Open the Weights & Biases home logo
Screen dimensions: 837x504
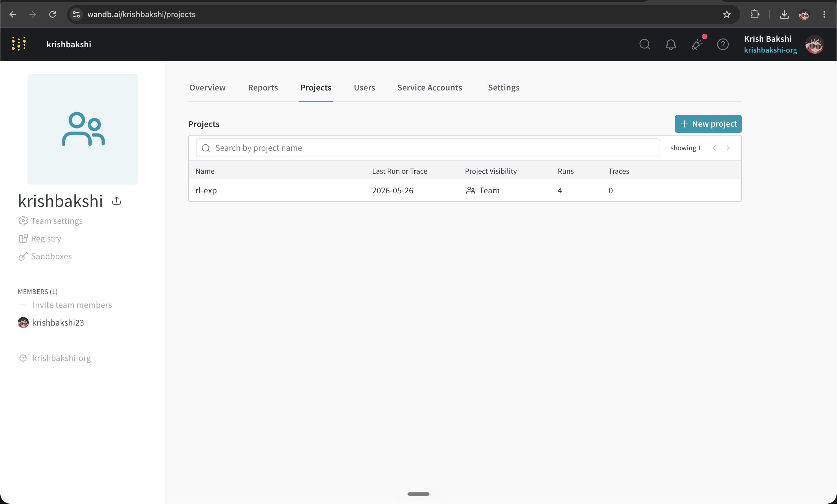coord(19,44)
